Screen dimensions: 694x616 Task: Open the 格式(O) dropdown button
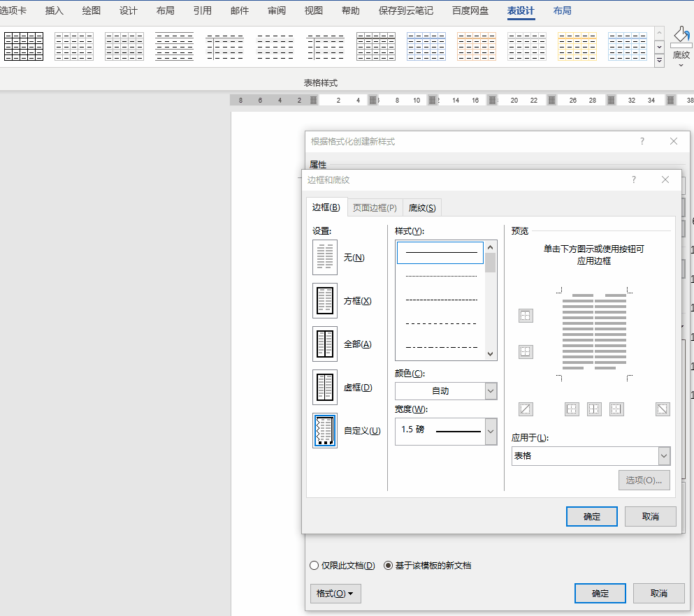click(335, 594)
